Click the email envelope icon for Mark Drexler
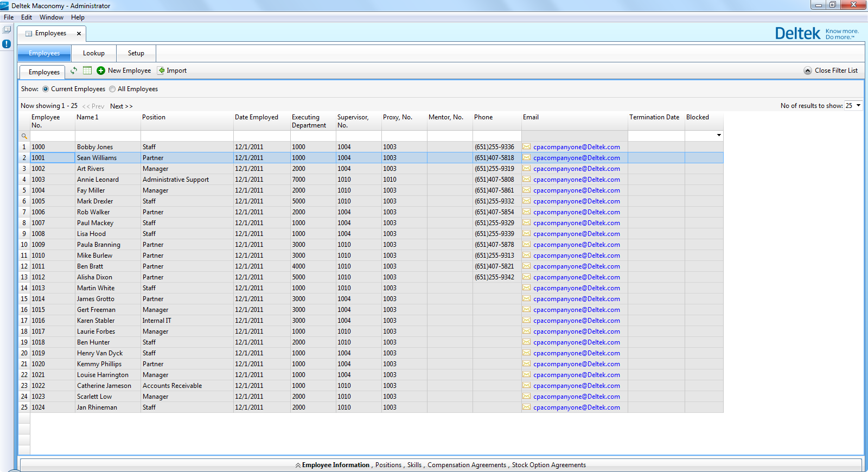The image size is (868, 472). (527, 201)
